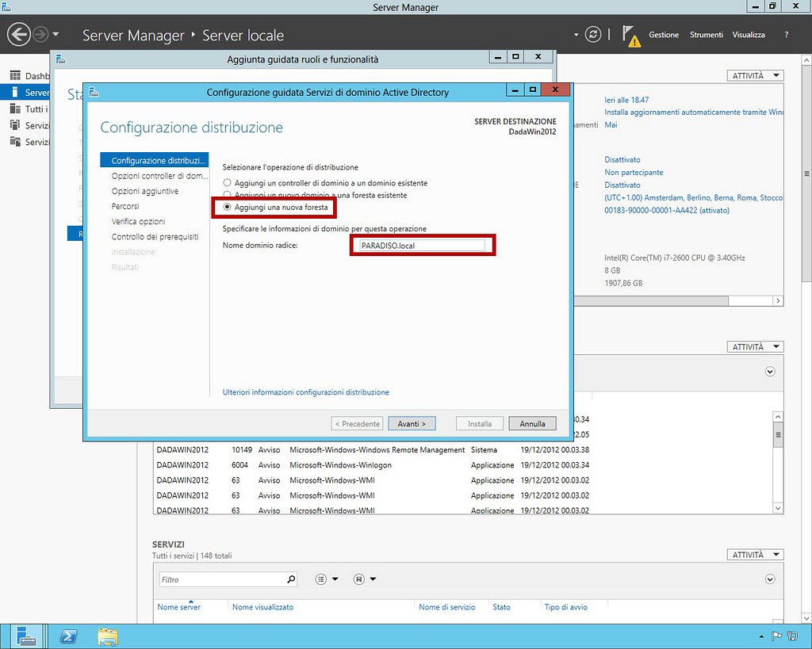Click the UTC+1.00 time zone link
Screen dimensions: 812x649
pos(693,197)
